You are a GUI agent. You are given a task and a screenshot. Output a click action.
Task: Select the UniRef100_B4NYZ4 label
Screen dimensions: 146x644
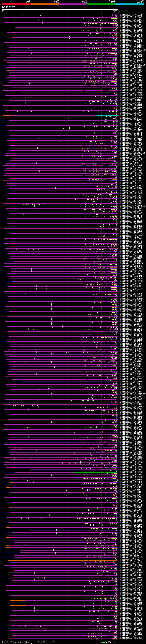(131, 60)
